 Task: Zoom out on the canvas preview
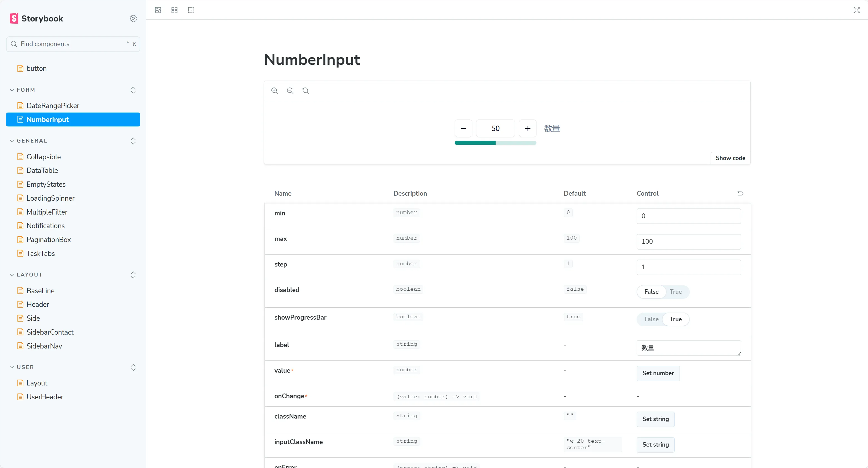[x=290, y=91]
